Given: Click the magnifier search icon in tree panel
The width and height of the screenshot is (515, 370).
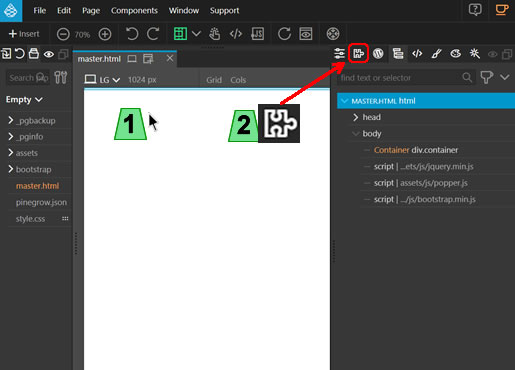Looking at the screenshot, I should (x=467, y=78).
